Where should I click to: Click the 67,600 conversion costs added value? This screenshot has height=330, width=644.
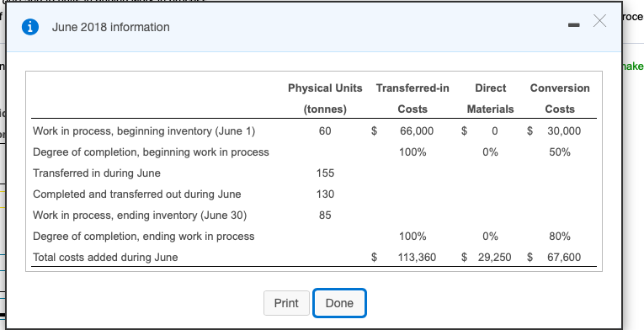pos(564,258)
